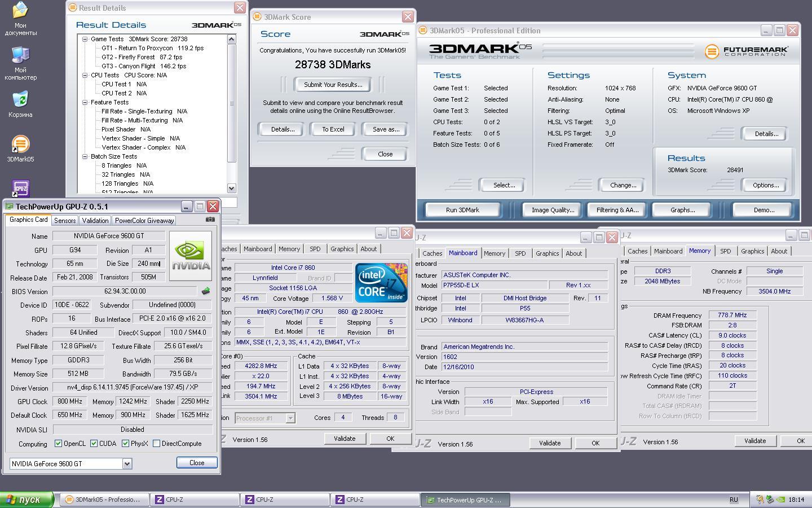Click the scroll-down arrow in Result Details

pyautogui.click(x=231, y=188)
